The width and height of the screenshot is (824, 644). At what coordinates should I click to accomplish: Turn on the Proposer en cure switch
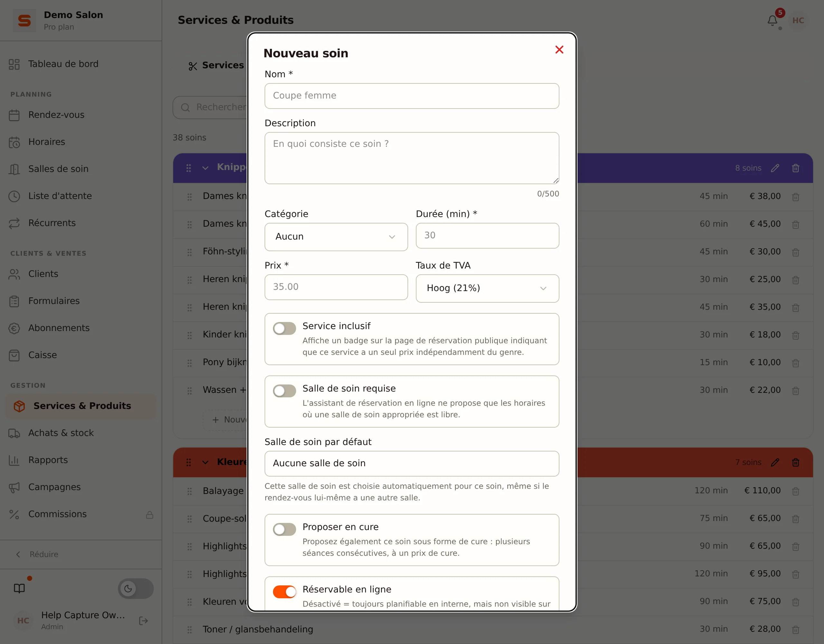pyautogui.click(x=285, y=529)
